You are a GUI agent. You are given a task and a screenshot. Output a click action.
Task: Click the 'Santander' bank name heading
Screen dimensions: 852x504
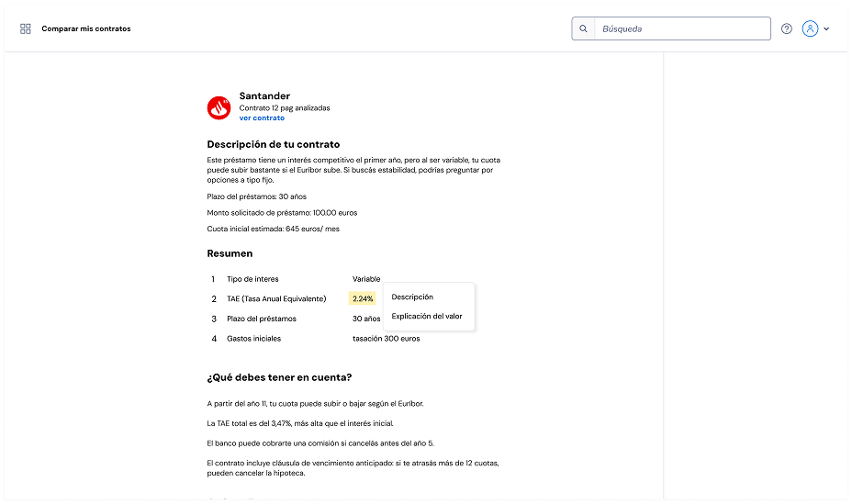click(264, 95)
